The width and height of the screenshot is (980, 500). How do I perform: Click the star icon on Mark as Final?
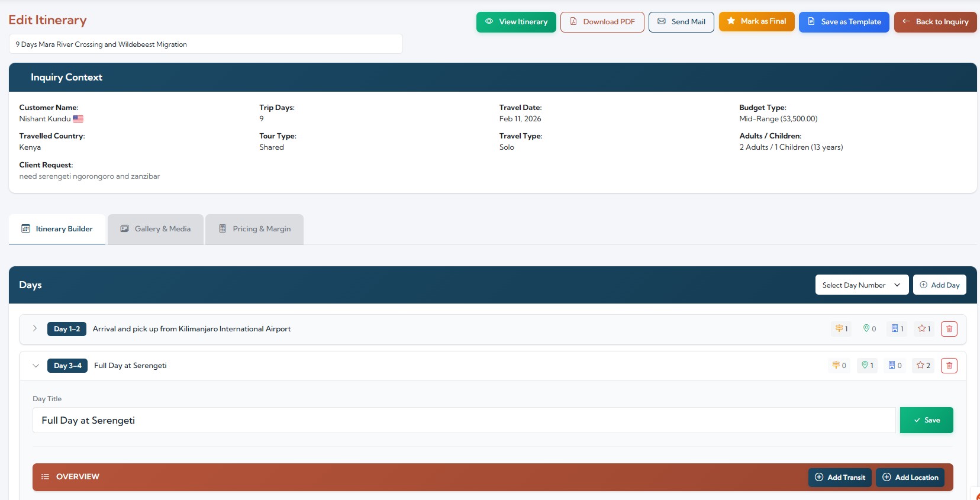[x=731, y=21]
